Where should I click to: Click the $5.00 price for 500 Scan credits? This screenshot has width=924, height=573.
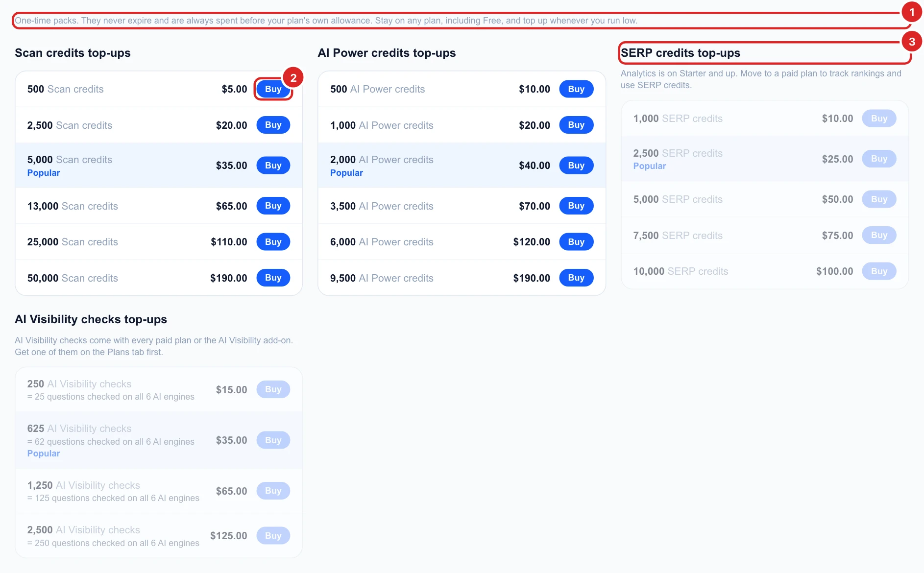(x=234, y=89)
